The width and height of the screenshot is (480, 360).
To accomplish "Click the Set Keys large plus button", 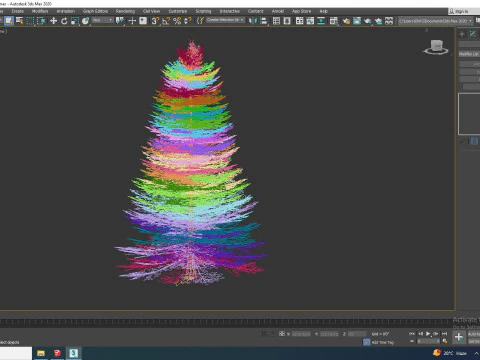I will pos(459,337).
